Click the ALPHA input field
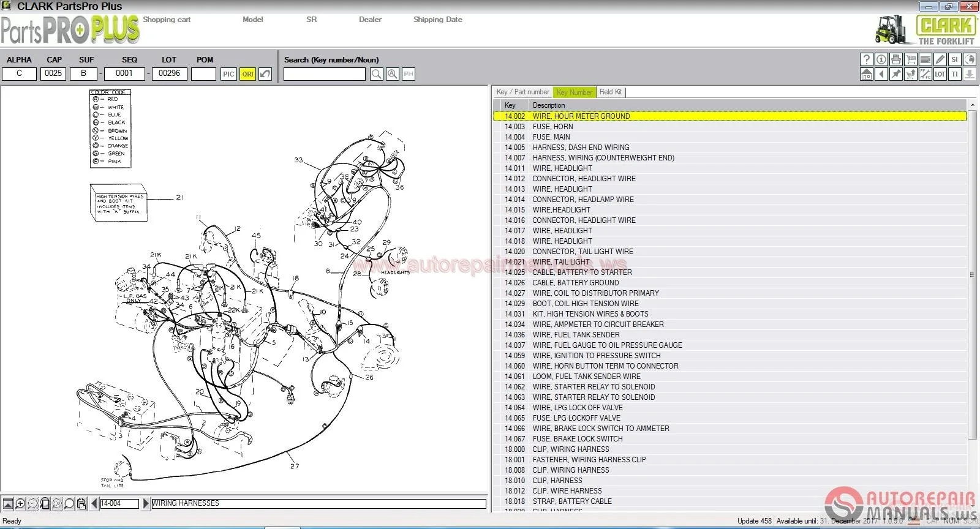 click(x=19, y=73)
